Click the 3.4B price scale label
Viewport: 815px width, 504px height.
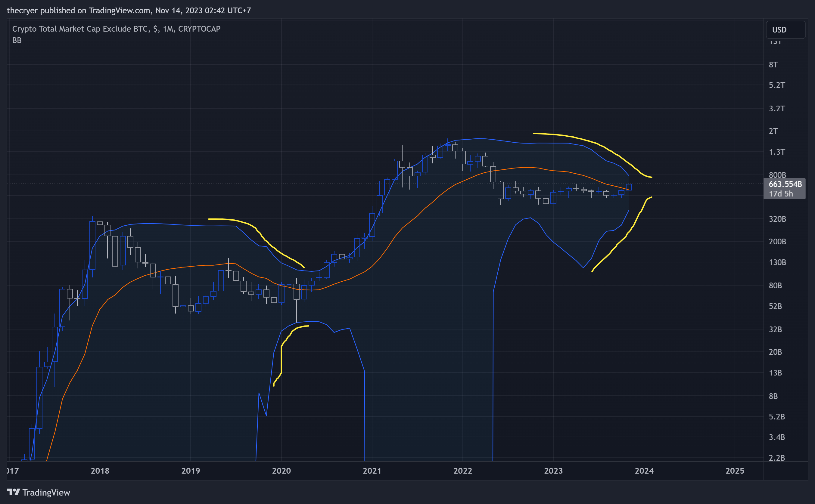point(777,437)
